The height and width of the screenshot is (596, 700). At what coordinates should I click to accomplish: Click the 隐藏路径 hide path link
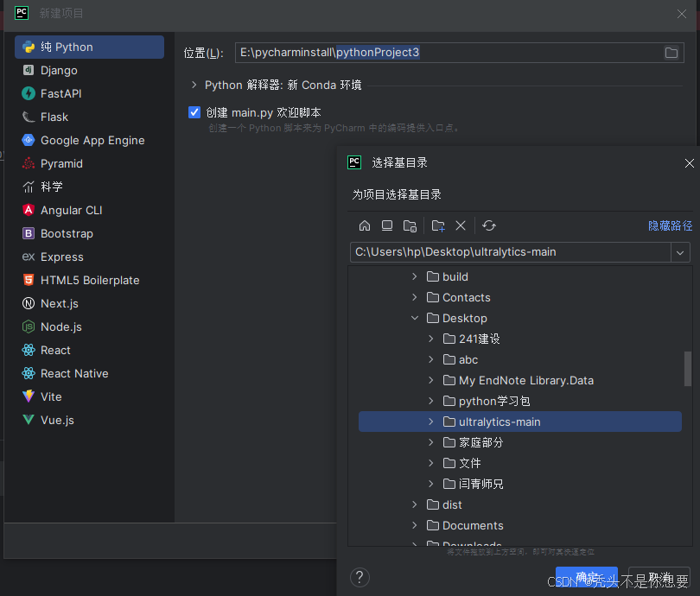(x=670, y=225)
